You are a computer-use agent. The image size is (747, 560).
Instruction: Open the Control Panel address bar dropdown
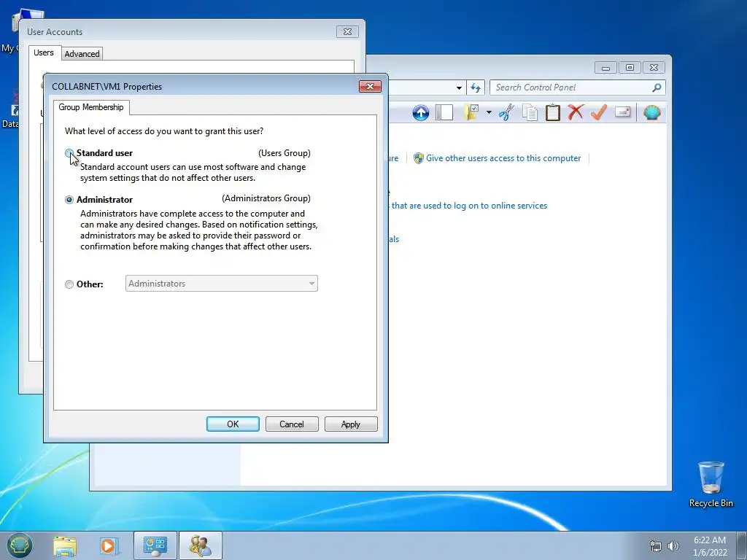point(459,87)
